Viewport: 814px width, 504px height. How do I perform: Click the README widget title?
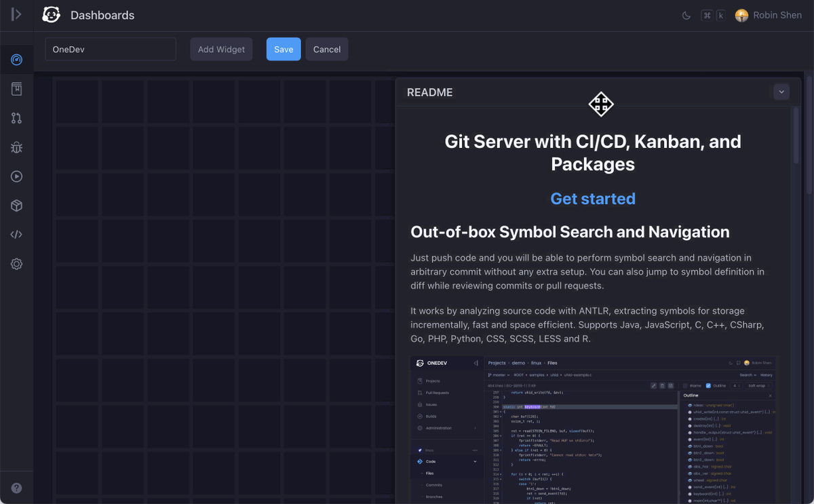pyautogui.click(x=429, y=92)
